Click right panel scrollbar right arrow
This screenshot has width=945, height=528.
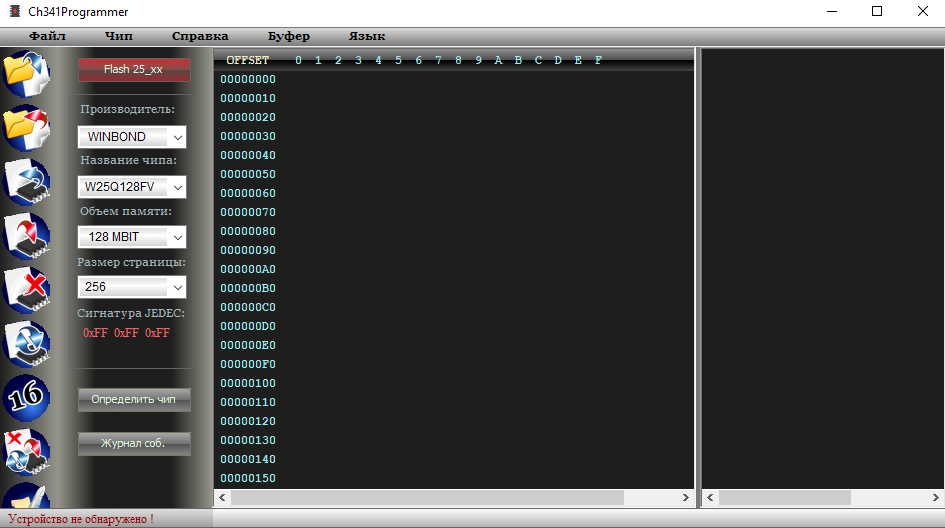[935, 497]
